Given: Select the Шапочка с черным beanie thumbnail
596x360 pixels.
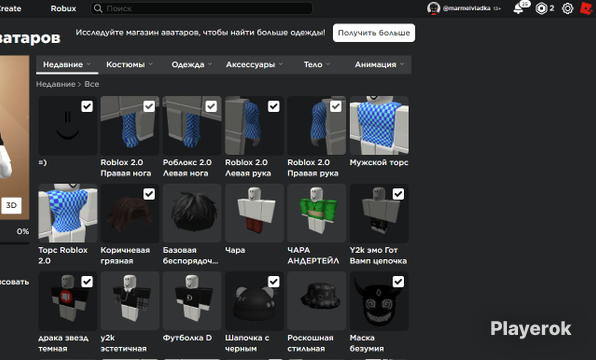Looking at the screenshot, I should (254, 301).
